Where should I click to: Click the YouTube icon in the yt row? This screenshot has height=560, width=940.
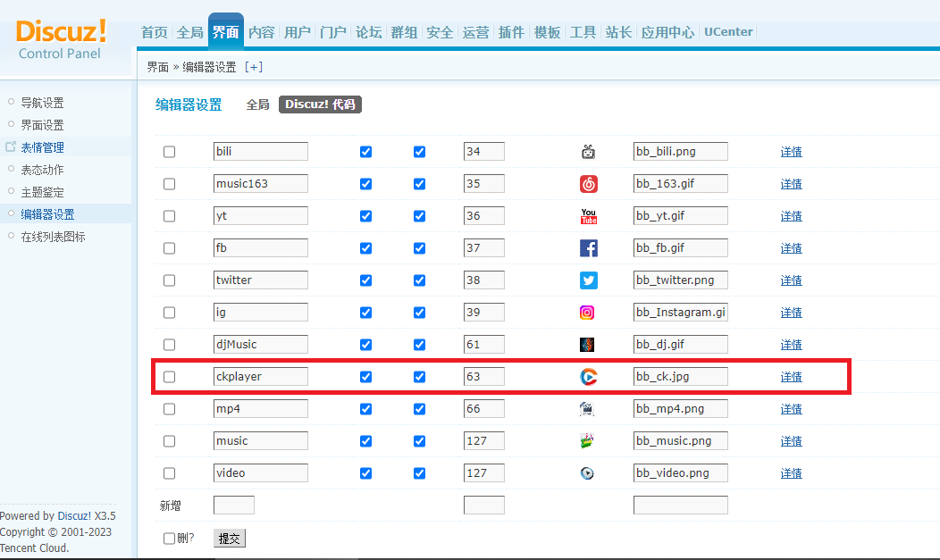point(588,216)
